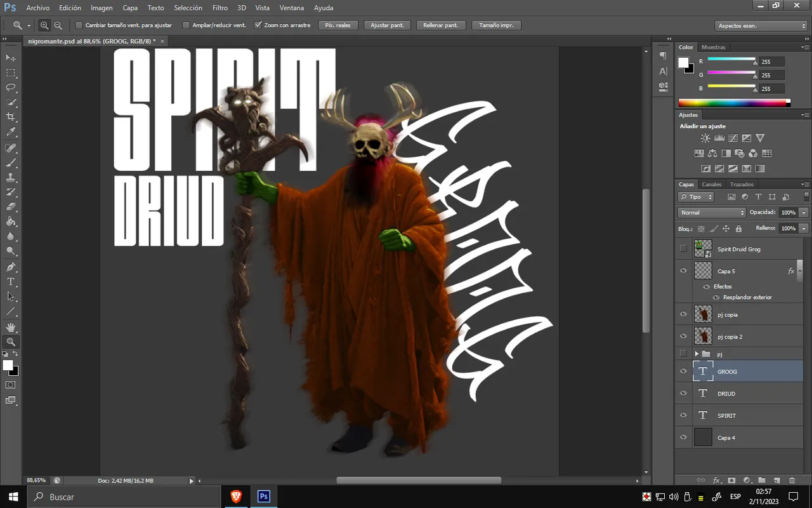Delete layer with trash icon
This screenshot has height=508, width=812.
coord(792,481)
